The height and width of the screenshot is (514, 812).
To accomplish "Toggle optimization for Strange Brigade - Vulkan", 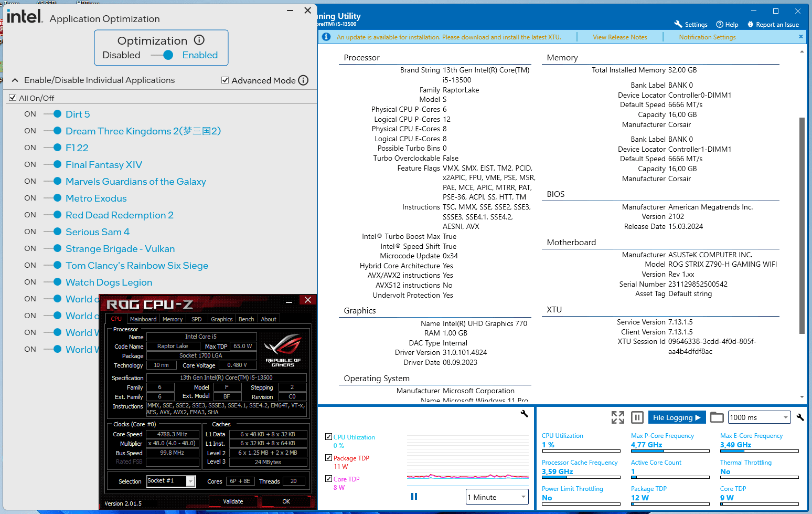I will tap(52, 248).
